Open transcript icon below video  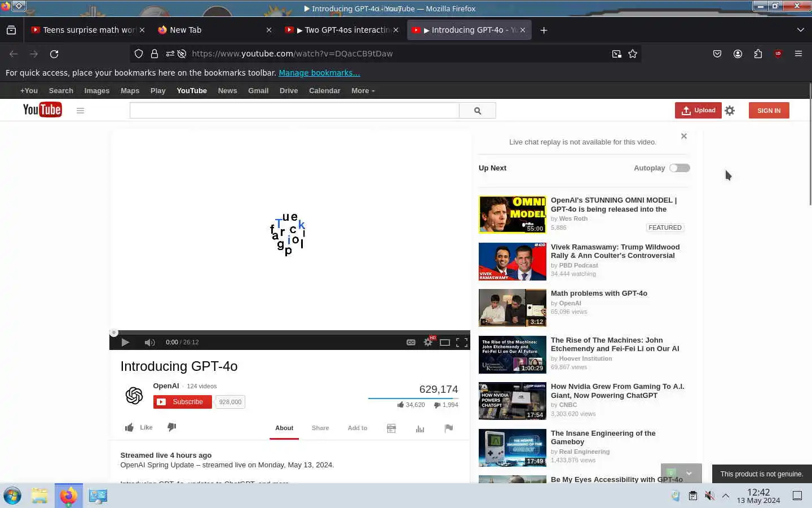(391, 428)
